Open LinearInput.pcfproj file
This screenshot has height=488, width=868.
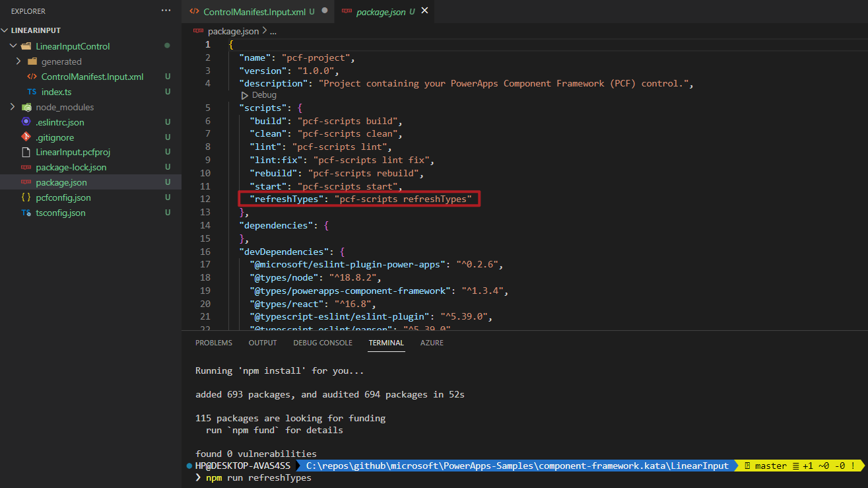point(73,153)
